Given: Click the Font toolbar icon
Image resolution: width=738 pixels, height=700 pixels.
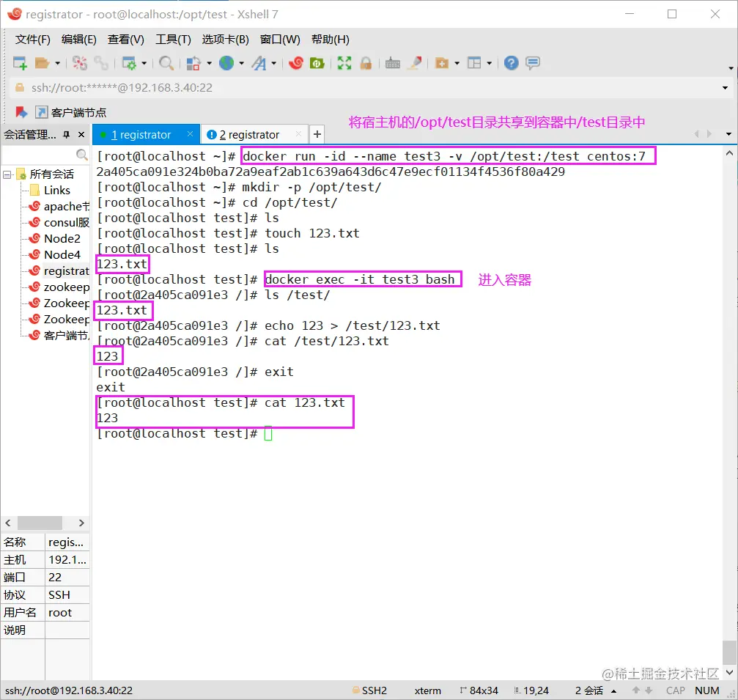Looking at the screenshot, I should [x=259, y=62].
